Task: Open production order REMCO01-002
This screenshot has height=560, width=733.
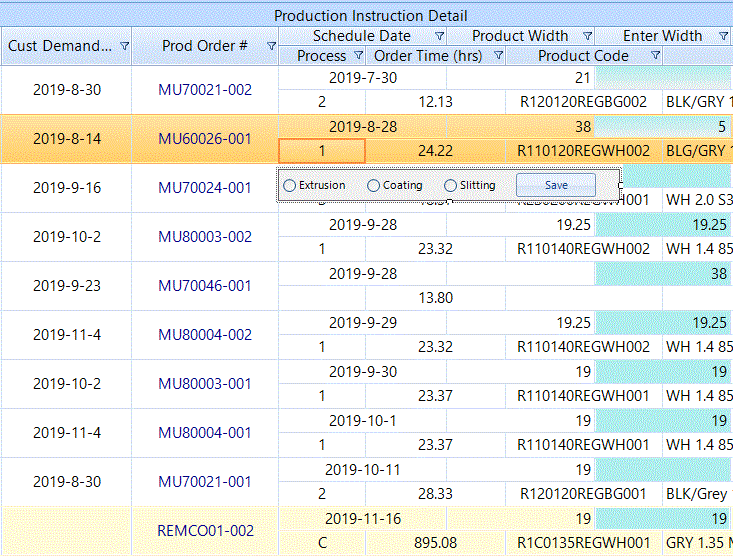Action: point(205,531)
